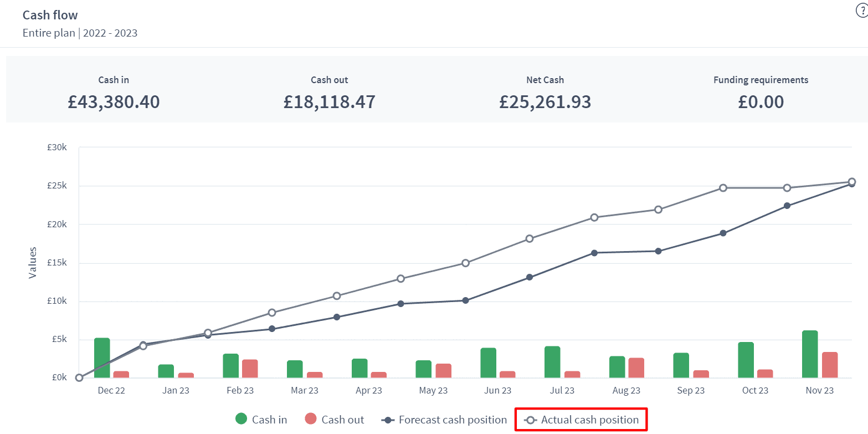Select Jul 23 forecast cash position point
This screenshot has width=868, height=434.
tap(594, 253)
